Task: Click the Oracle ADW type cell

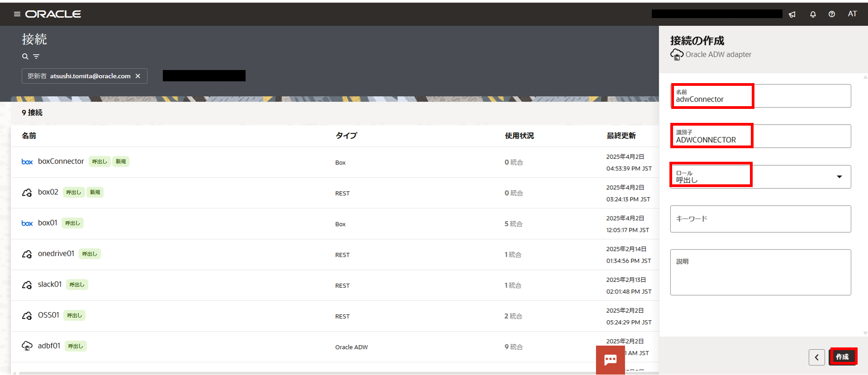Action: [351, 347]
